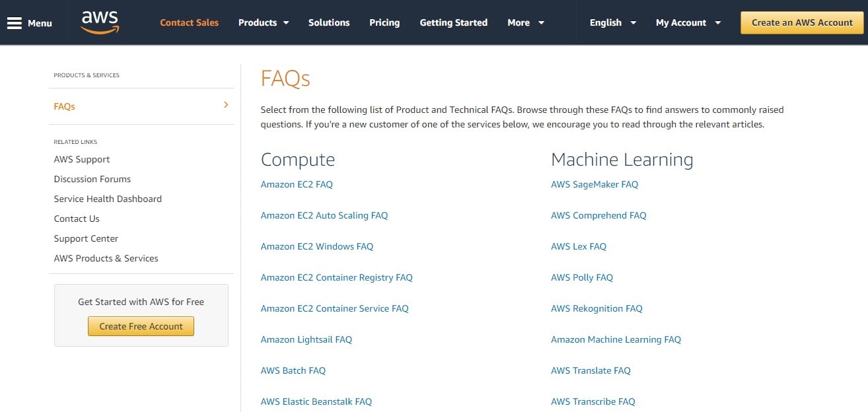Click the orange FAQs page title

(285, 79)
